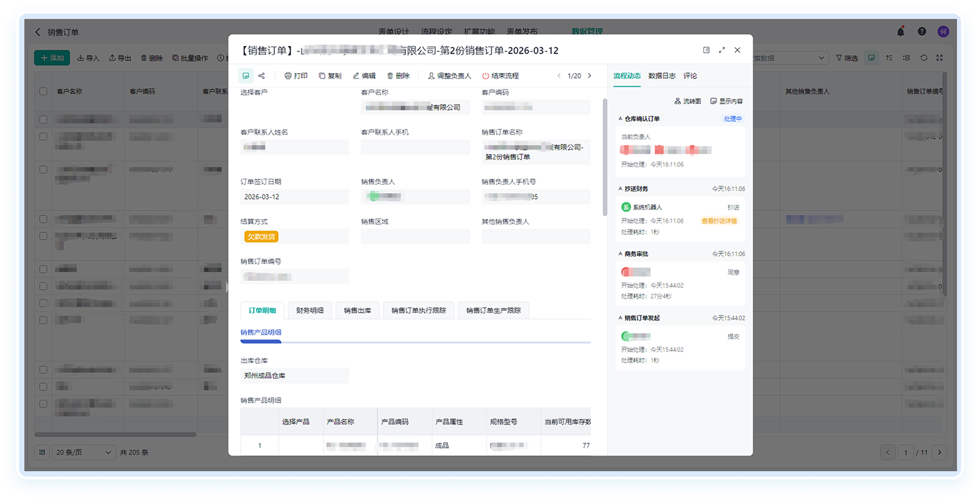980x501 pixels.
Task: Click 结束流程 power icon to end workflow
Action: (485, 76)
